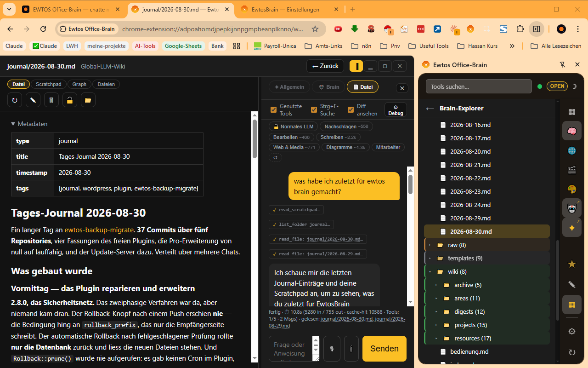The width and height of the screenshot is (588, 368).
Task: Toggle Diff ansehen checkbox
Action: tap(351, 109)
